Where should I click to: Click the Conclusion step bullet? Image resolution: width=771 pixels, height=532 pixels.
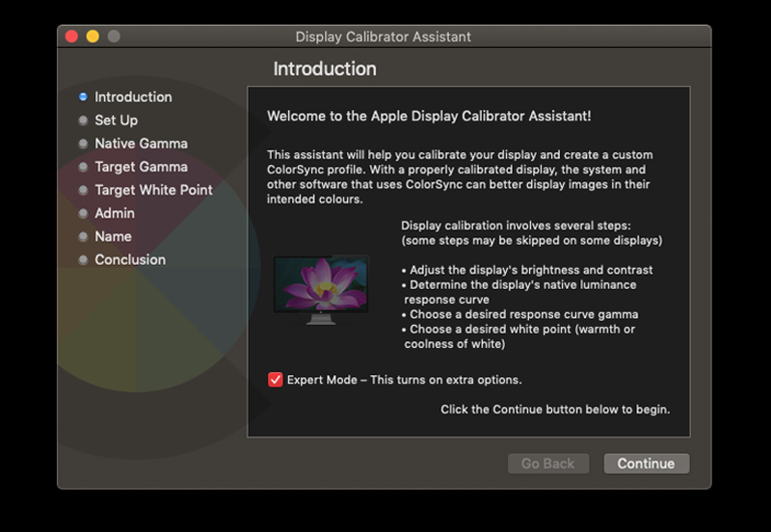[x=84, y=259]
